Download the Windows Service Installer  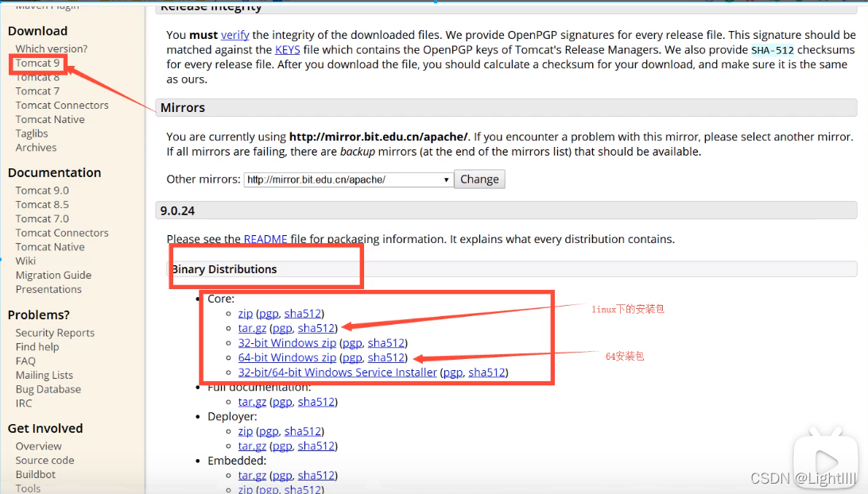[337, 372]
